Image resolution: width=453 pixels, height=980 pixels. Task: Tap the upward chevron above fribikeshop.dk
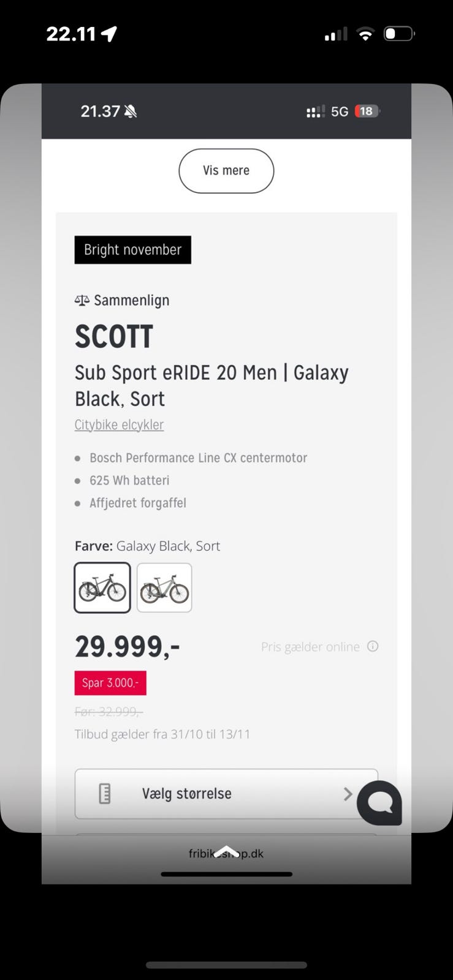point(226,850)
